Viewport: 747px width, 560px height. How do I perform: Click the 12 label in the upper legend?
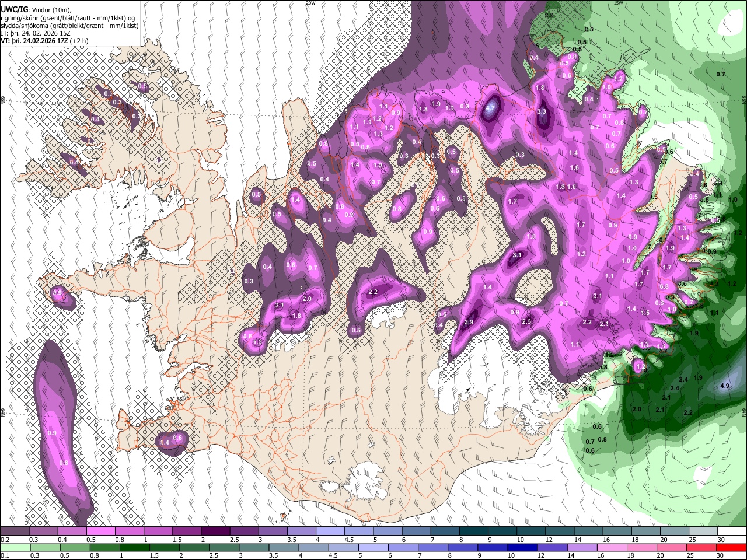[x=549, y=540]
